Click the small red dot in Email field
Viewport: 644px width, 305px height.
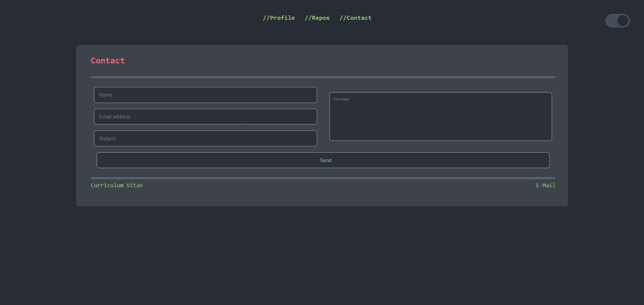click(x=248, y=123)
